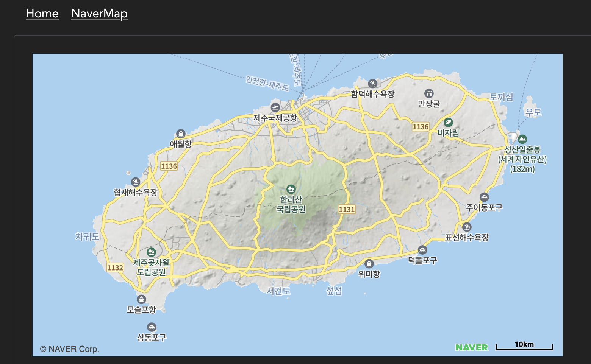Select the 1131 road shield

pyautogui.click(x=347, y=209)
